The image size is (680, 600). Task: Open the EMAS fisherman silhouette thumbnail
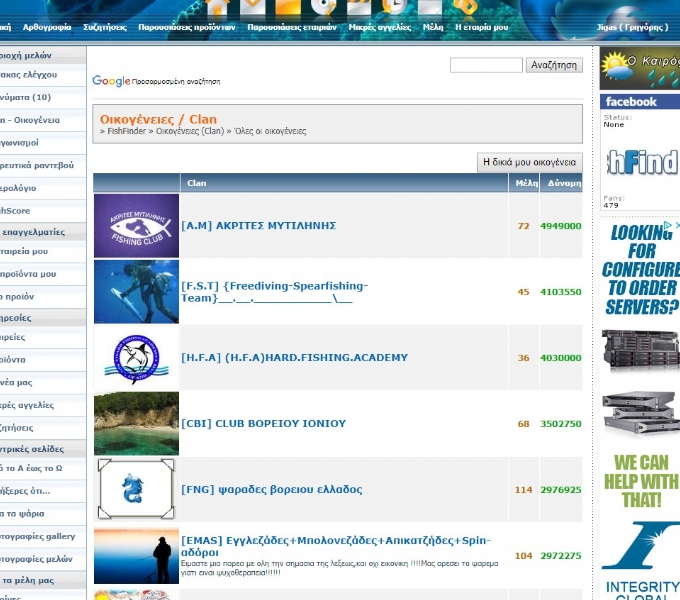(136, 556)
